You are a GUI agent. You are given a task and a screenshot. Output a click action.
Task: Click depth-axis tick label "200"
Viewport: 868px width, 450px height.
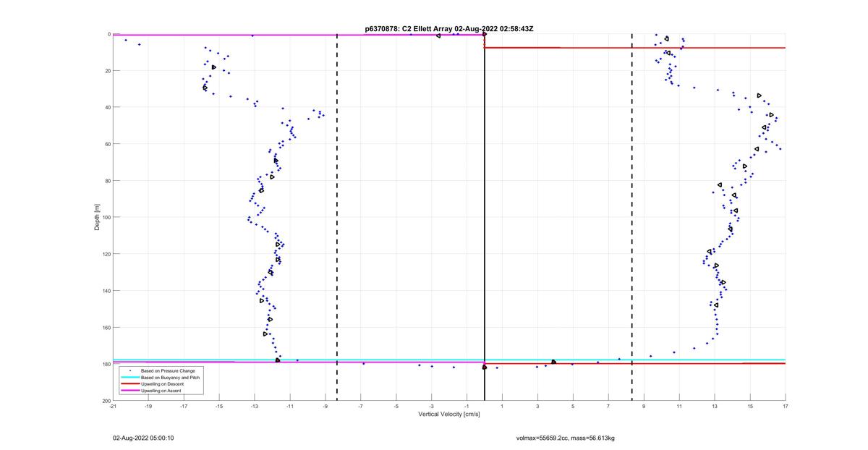coord(106,400)
